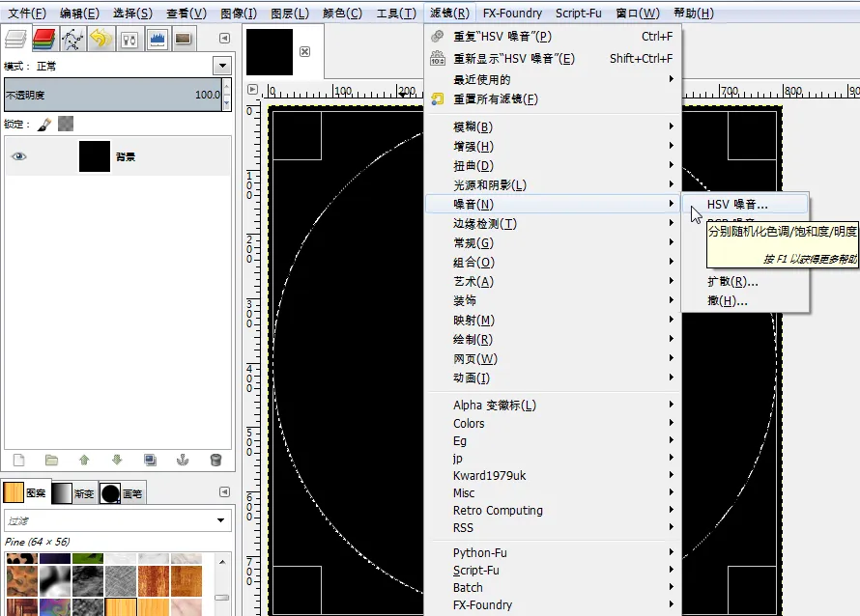
Task: Toggle lock alpha channel checker icon
Action: click(66, 124)
